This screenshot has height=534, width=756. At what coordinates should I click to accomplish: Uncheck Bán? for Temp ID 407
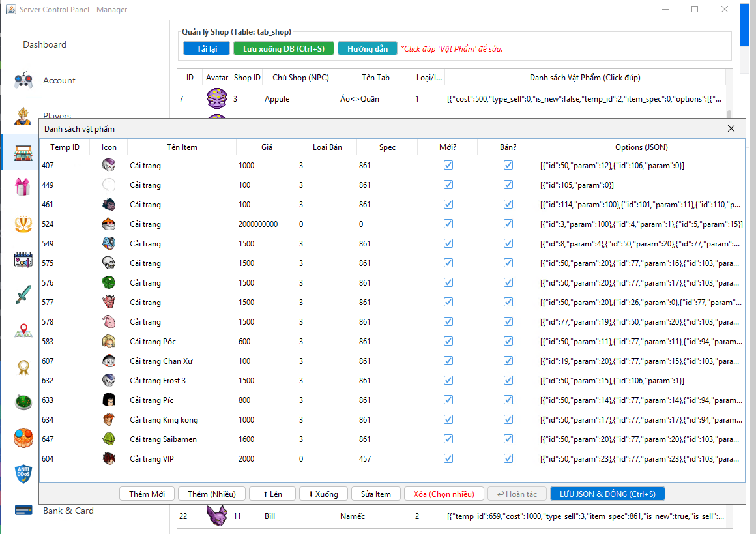click(508, 165)
